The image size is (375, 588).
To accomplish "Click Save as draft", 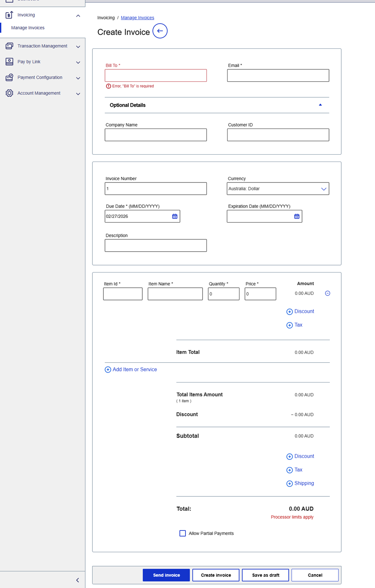I will click(265, 575).
